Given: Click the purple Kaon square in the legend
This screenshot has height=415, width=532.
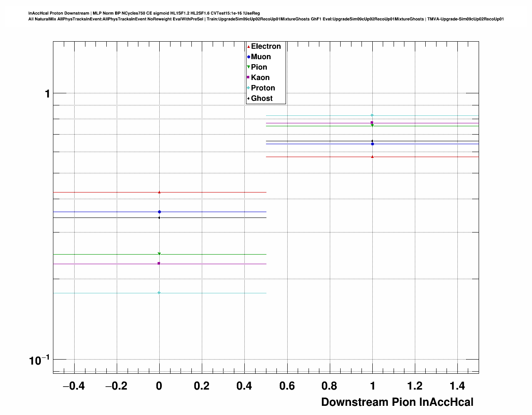Looking at the screenshot, I should (x=248, y=77).
